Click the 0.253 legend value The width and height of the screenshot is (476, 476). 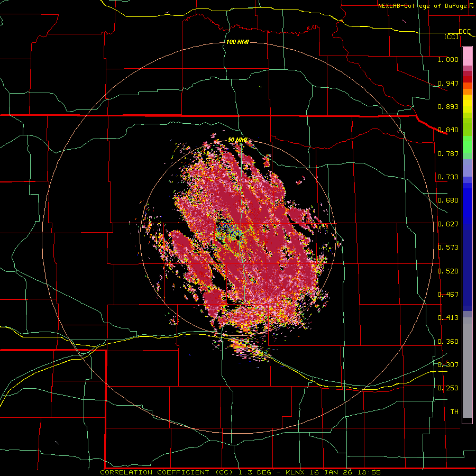(448, 388)
